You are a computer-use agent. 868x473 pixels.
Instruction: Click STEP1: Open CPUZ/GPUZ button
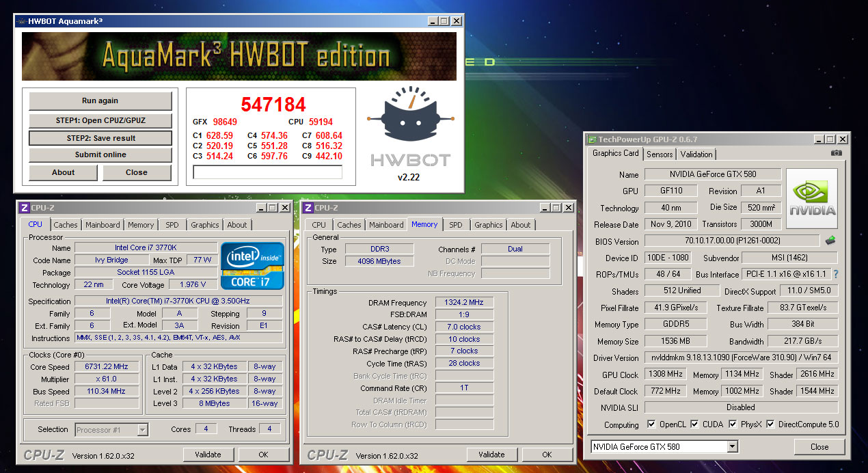(100, 120)
